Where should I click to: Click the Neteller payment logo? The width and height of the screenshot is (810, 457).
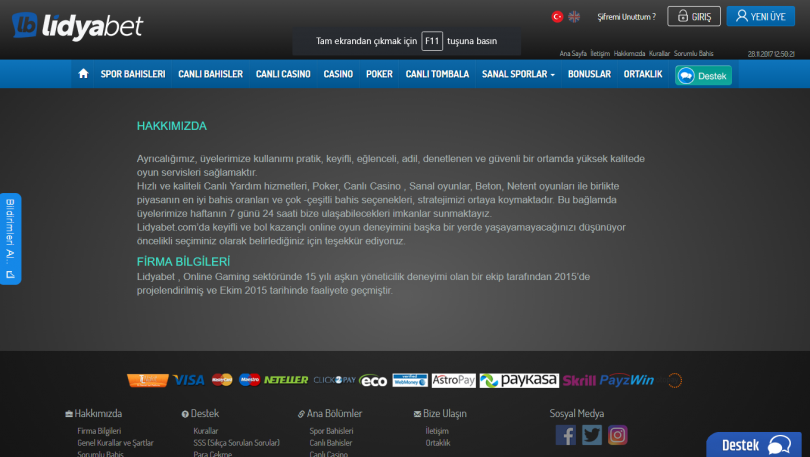pyautogui.click(x=286, y=380)
